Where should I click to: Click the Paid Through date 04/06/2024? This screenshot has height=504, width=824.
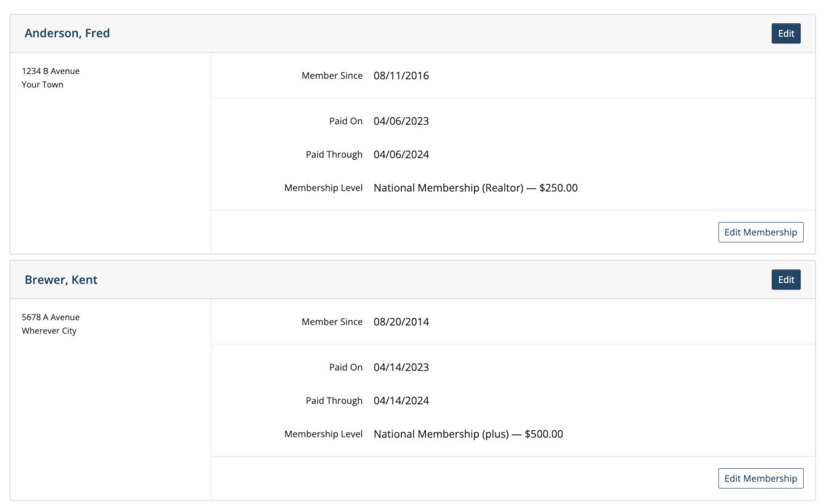(x=401, y=154)
